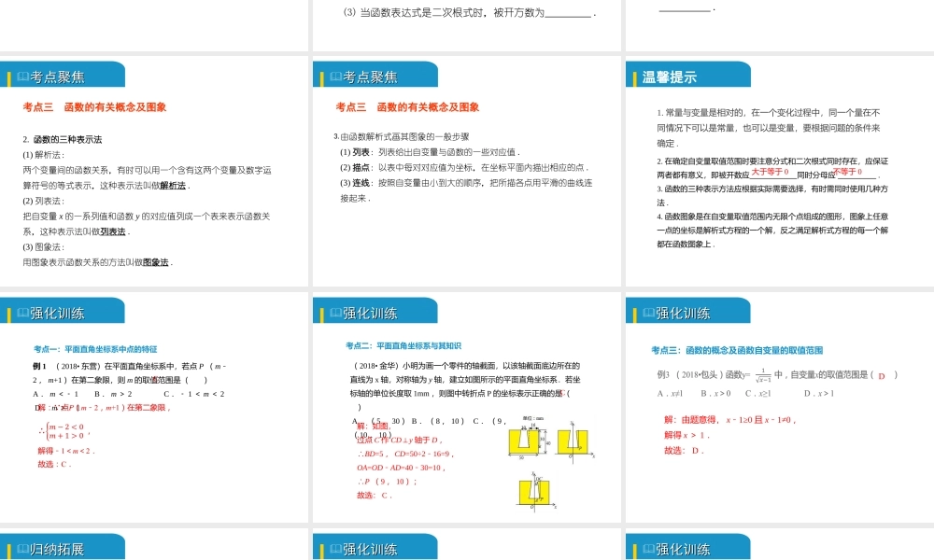
Task: Click option A. x≠1 in 例3
Action: point(670,393)
